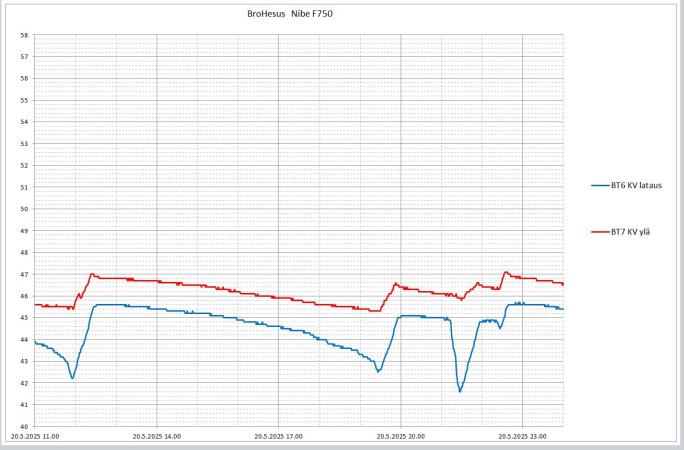Screen dimensions: 684x450
Task: Click y-axis label 47
Action: pos(24,274)
